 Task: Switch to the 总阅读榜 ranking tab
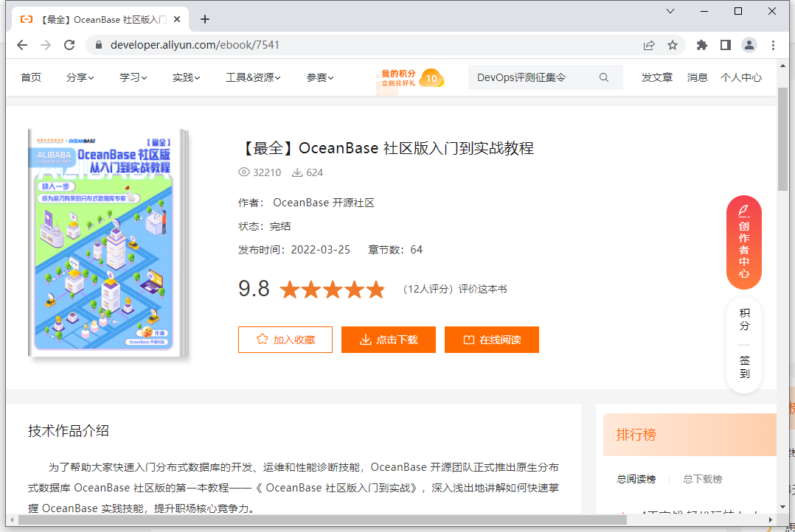[x=636, y=479]
